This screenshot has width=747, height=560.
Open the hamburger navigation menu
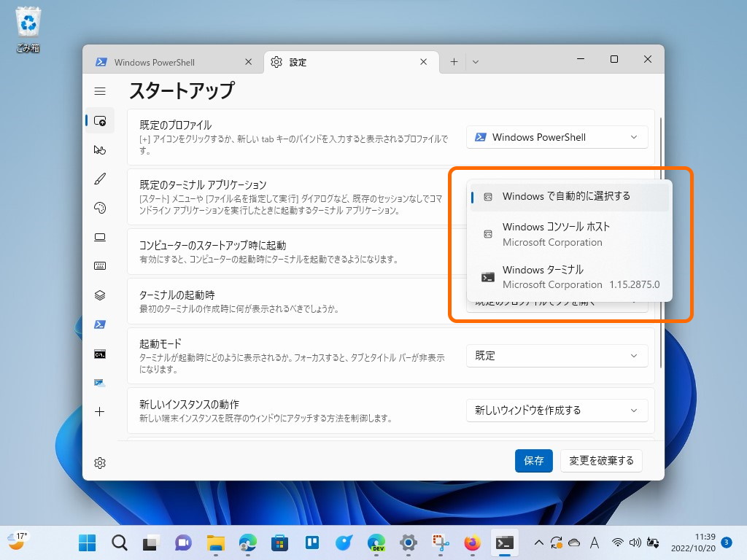[100, 91]
